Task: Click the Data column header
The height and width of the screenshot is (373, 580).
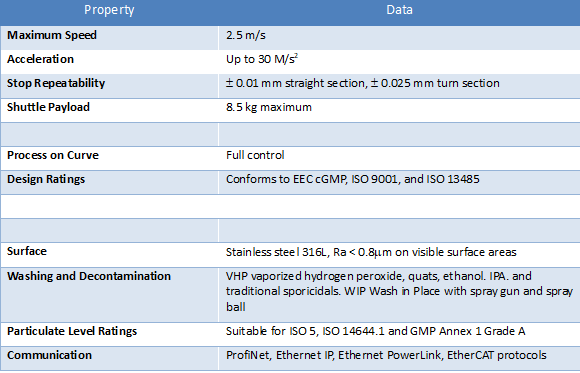Action: click(399, 10)
